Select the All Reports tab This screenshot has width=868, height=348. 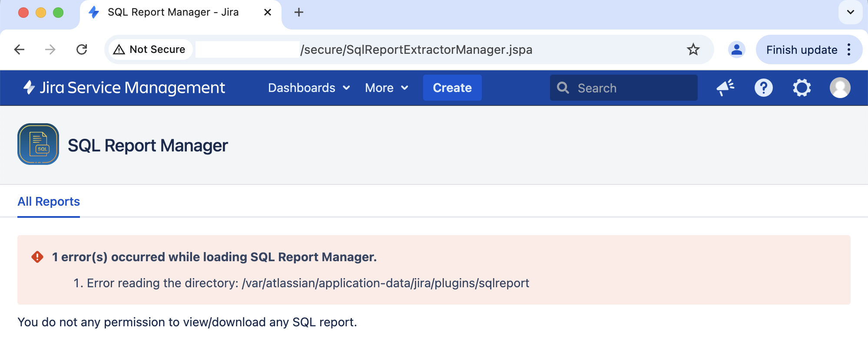49,202
